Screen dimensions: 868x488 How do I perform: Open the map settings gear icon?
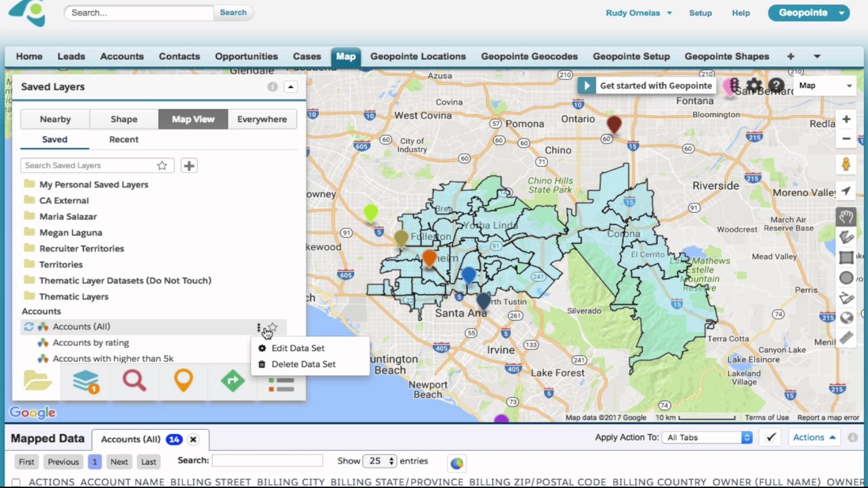[x=754, y=86]
